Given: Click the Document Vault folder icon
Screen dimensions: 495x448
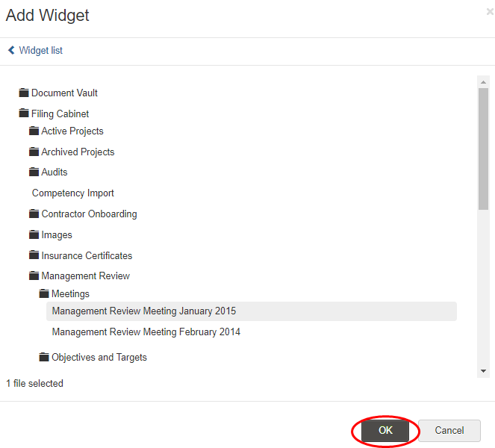Looking at the screenshot, I should 24,93.
